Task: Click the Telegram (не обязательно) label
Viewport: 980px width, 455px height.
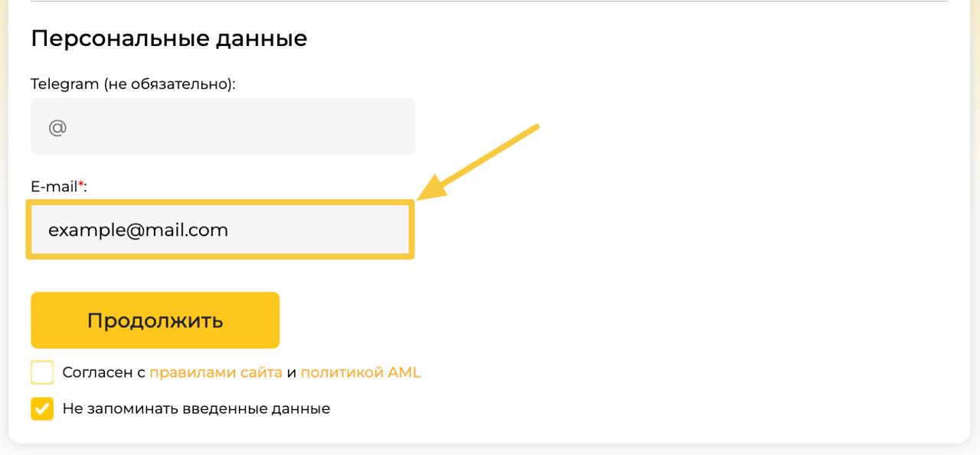Action: (132, 84)
